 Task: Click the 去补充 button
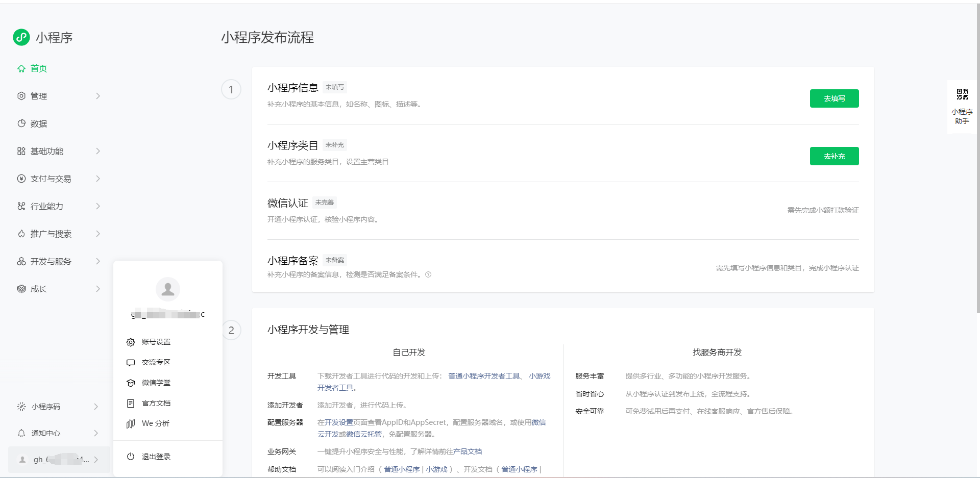(x=834, y=156)
